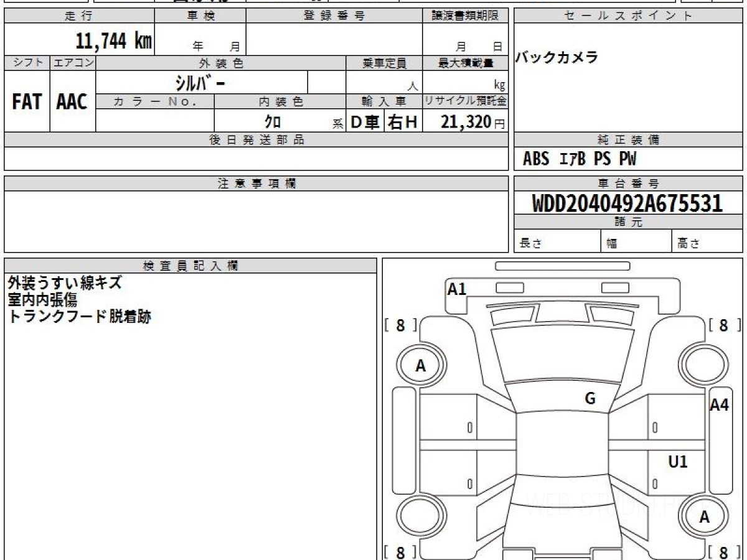Select the recycle deposit 21,320円
This screenshot has width=747, height=560.
tap(473, 123)
